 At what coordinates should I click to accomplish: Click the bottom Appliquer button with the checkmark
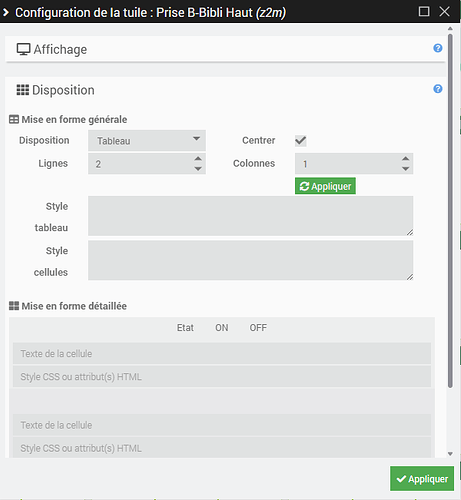[x=422, y=479]
